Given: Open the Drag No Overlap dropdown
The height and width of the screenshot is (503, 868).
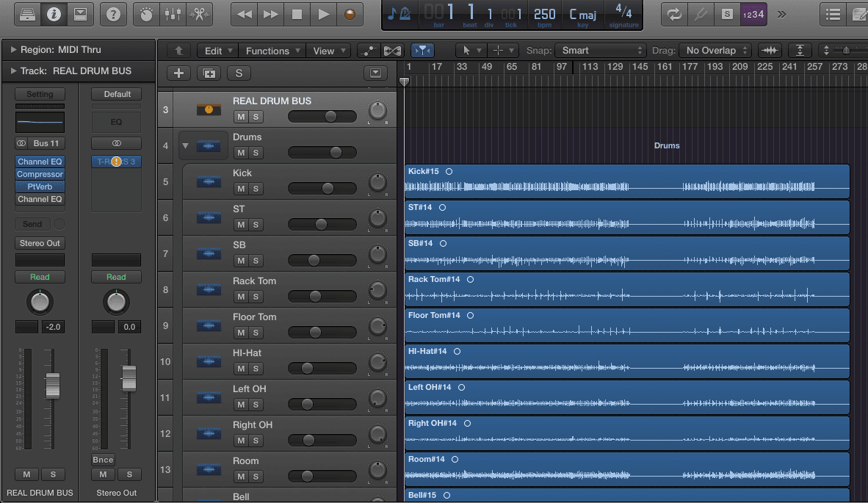Looking at the screenshot, I should pyautogui.click(x=714, y=51).
